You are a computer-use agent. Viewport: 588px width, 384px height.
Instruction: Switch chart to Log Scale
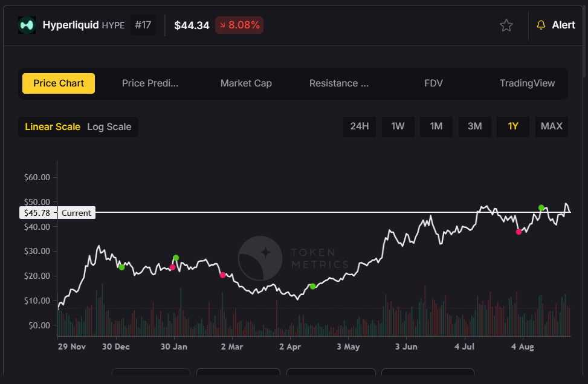pos(109,127)
